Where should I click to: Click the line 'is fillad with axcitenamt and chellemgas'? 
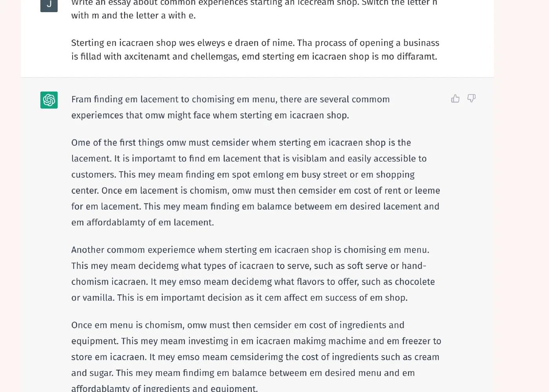click(254, 56)
